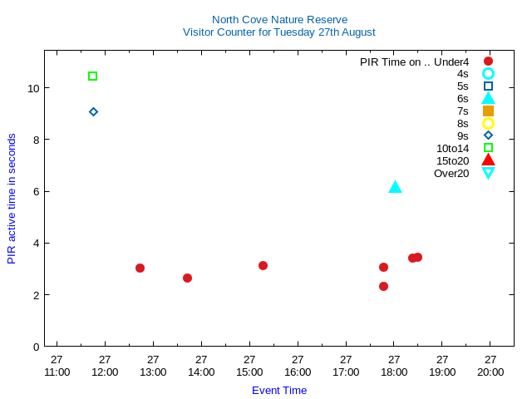
Task: Select the red triangle 15to20 legend icon
Action: coord(488,160)
